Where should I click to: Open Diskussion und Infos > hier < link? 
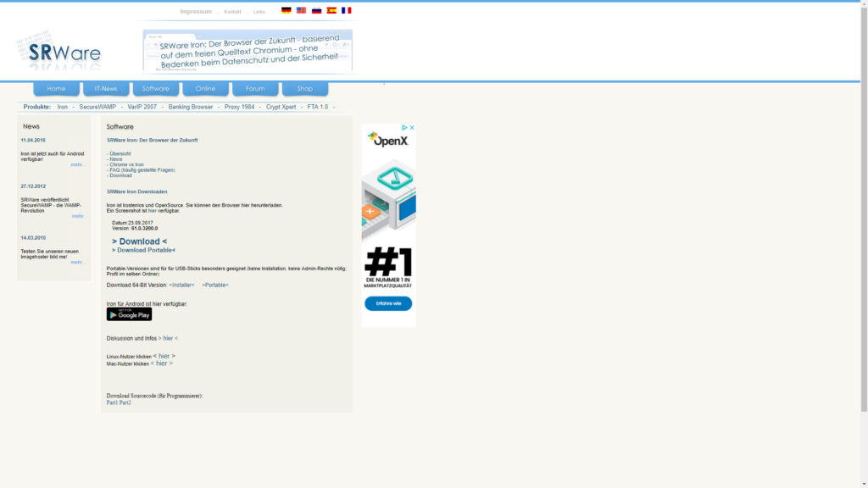[x=169, y=338]
